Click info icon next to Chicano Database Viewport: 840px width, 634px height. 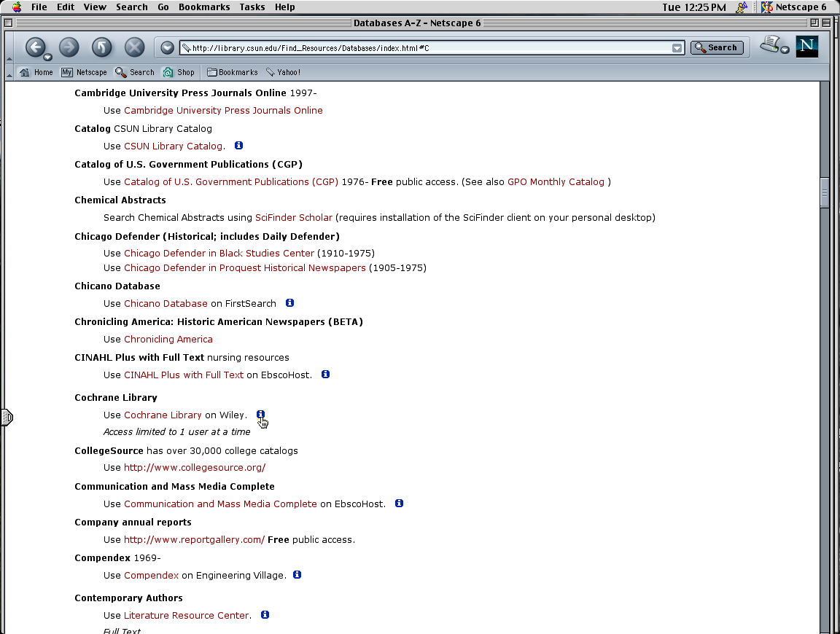(289, 302)
